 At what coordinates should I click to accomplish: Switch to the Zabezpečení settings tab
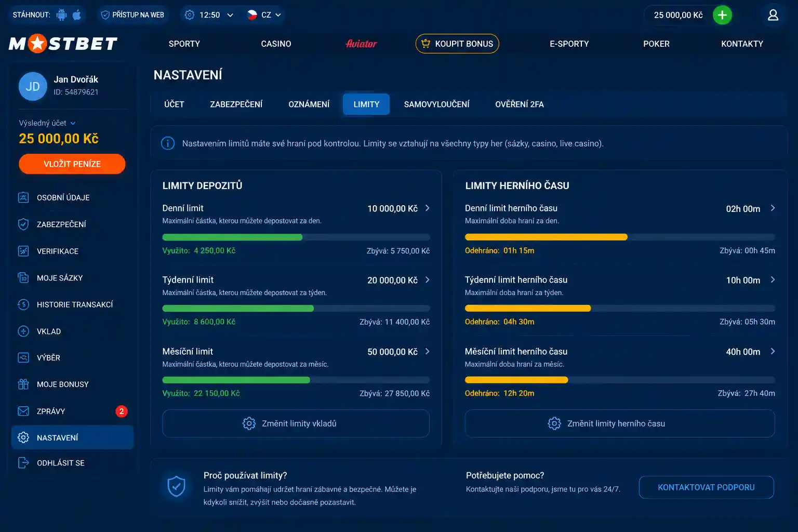[x=236, y=104]
